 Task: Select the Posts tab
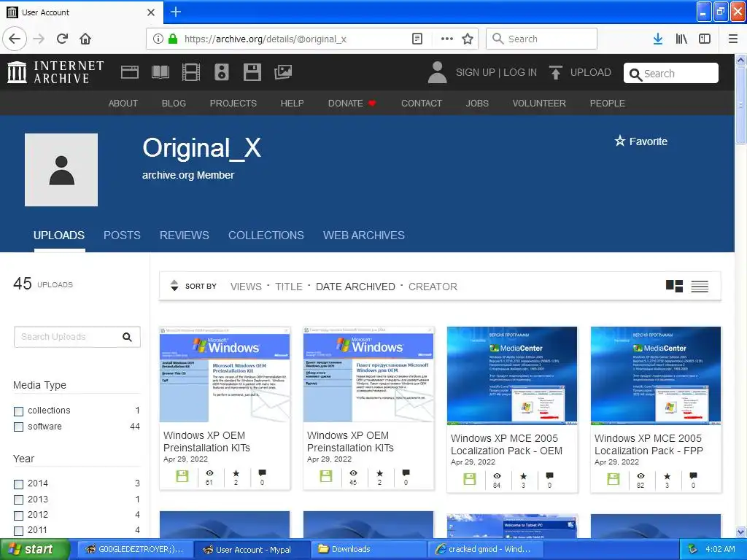click(122, 236)
